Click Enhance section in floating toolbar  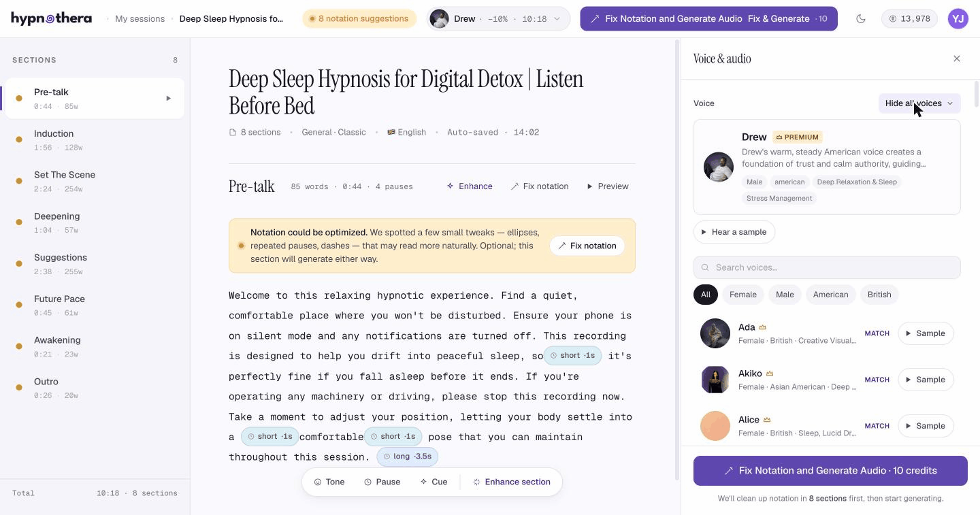(x=512, y=482)
